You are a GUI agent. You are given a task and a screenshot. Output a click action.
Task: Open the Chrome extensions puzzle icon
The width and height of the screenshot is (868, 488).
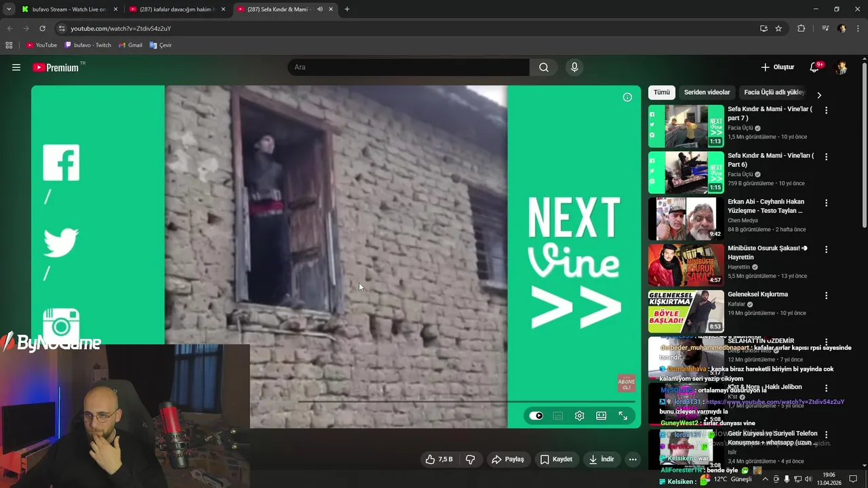801,28
